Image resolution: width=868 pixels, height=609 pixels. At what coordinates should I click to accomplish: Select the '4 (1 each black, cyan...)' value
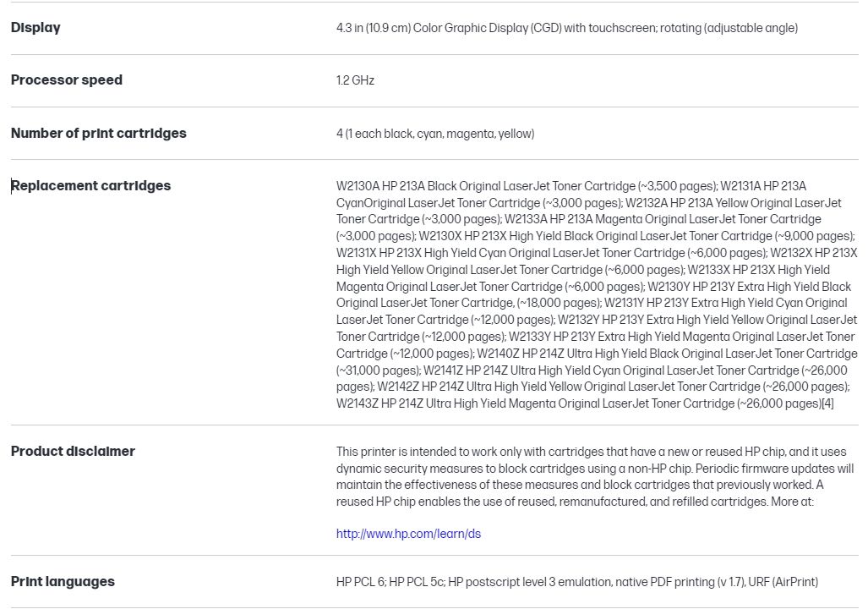click(434, 134)
